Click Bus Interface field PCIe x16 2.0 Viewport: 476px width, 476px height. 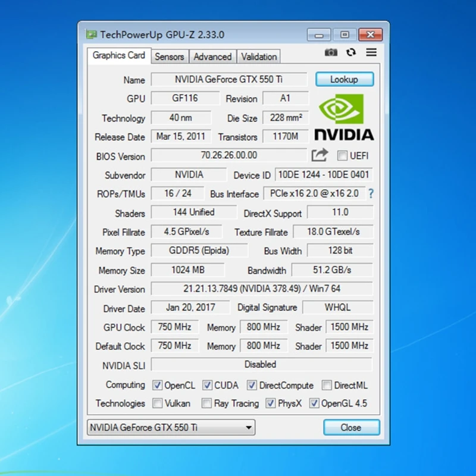[x=314, y=194]
